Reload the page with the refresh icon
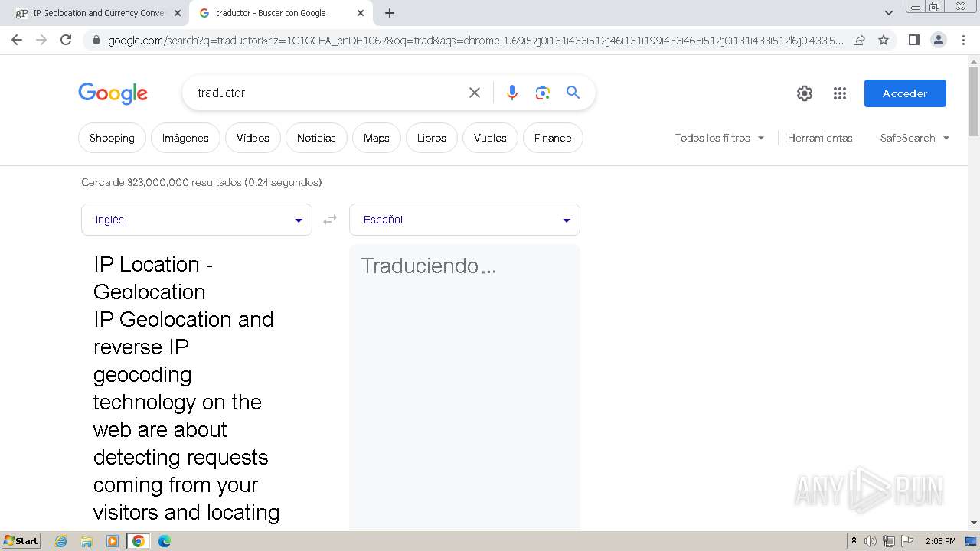980x551 pixels. click(66, 40)
